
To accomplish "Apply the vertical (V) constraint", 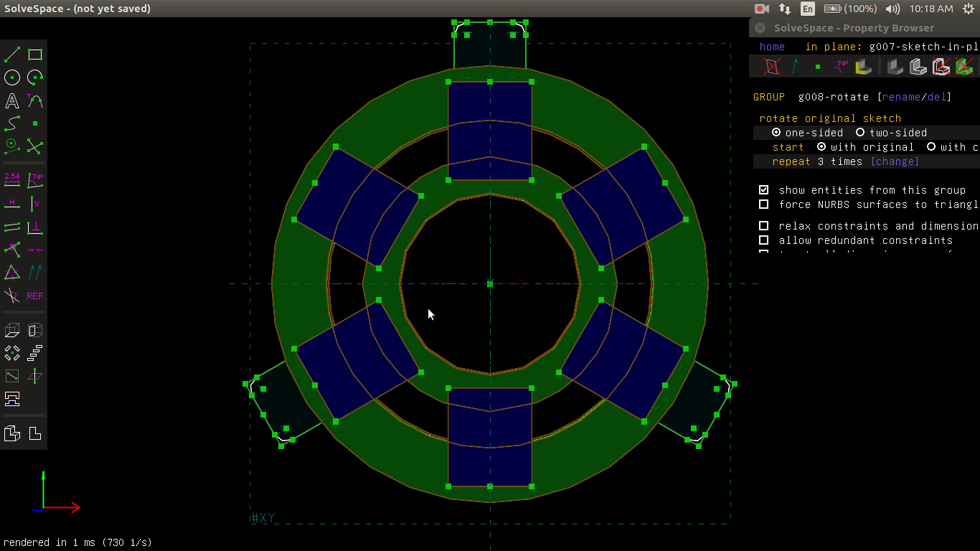I will pos(35,204).
